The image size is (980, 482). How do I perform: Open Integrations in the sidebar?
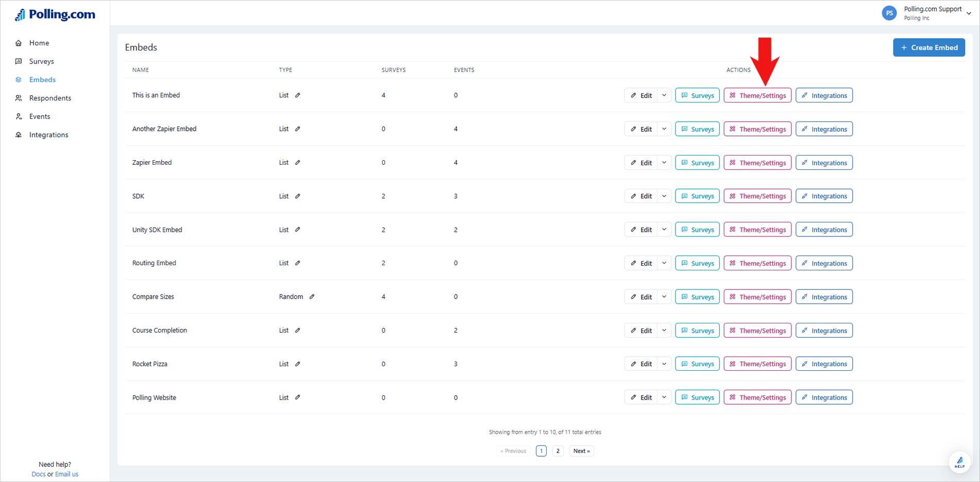pos(48,135)
